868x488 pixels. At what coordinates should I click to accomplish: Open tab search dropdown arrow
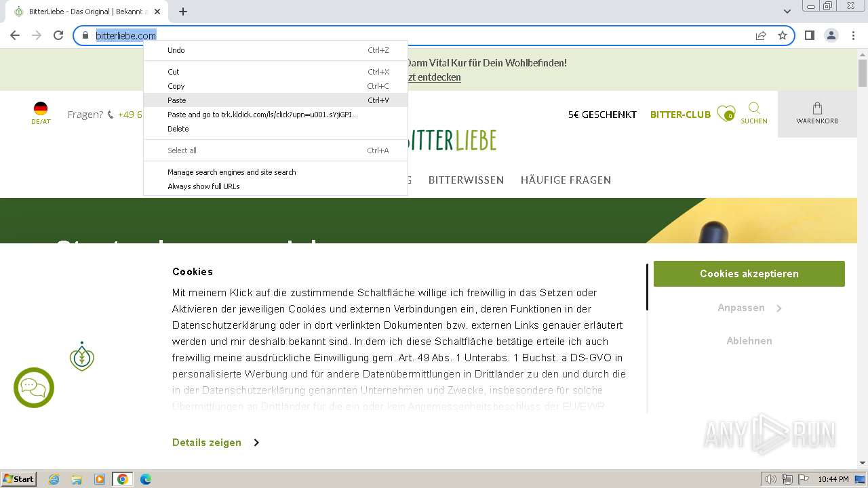point(787,12)
